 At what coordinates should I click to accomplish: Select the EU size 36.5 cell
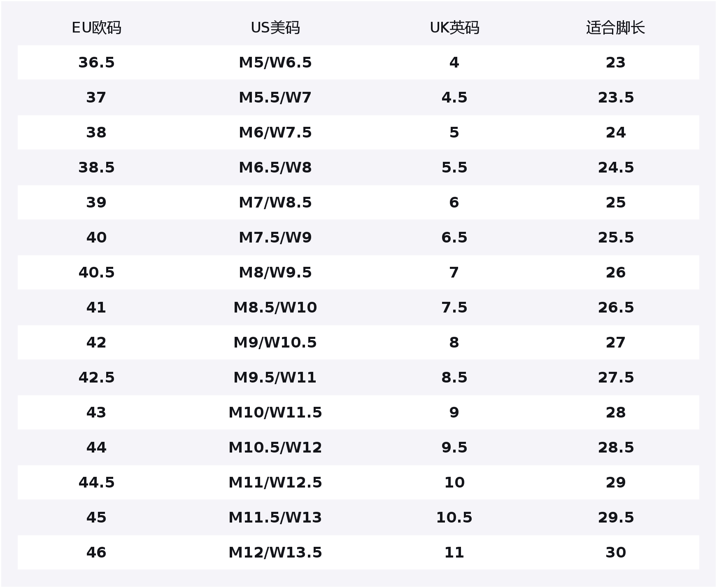point(96,63)
